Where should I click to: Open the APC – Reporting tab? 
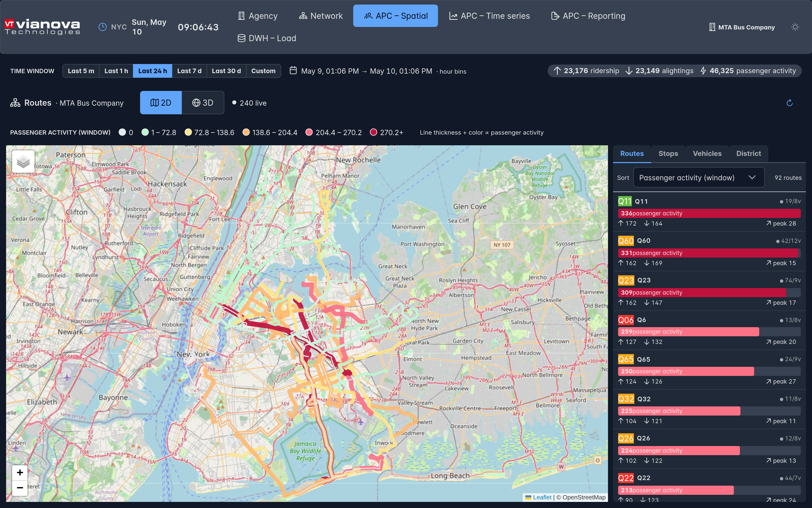(588, 16)
